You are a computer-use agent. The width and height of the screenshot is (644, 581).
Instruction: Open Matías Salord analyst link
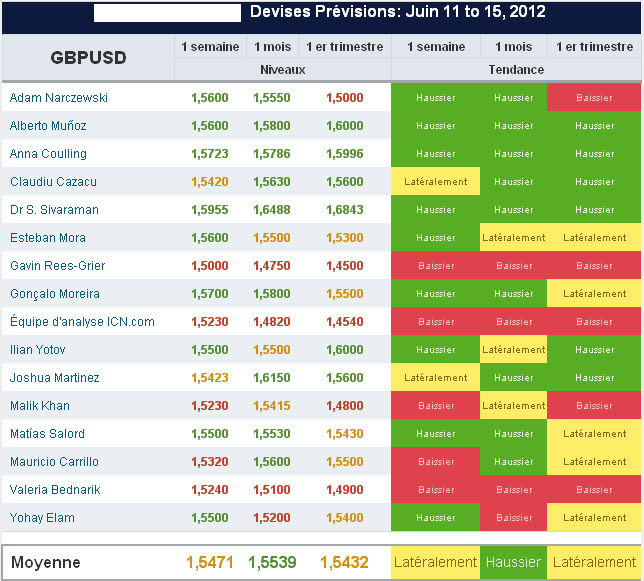point(47,434)
